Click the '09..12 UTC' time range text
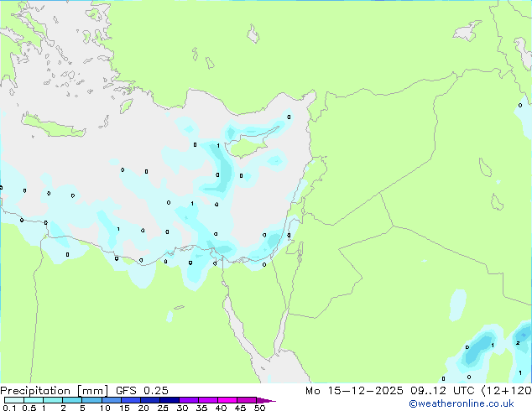 [442, 391]
